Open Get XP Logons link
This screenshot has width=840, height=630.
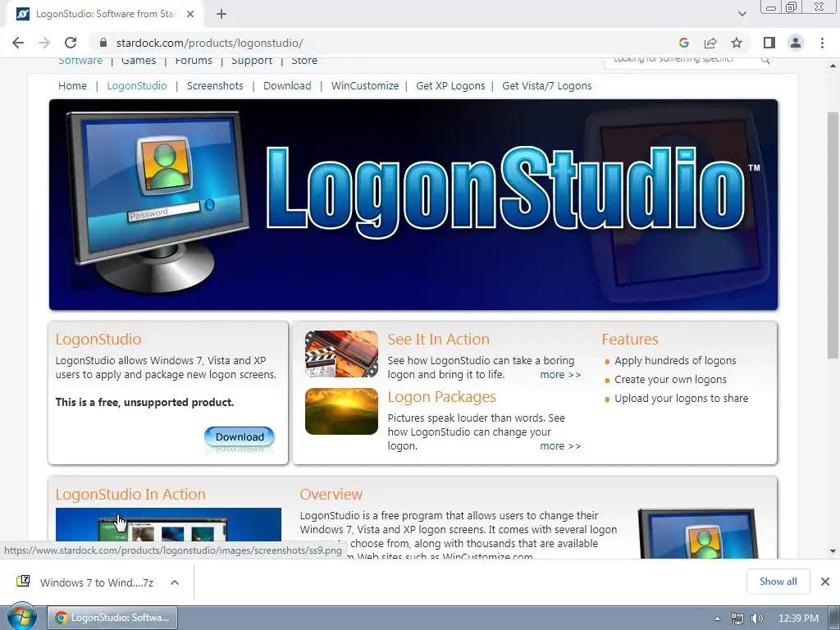[450, 85]
